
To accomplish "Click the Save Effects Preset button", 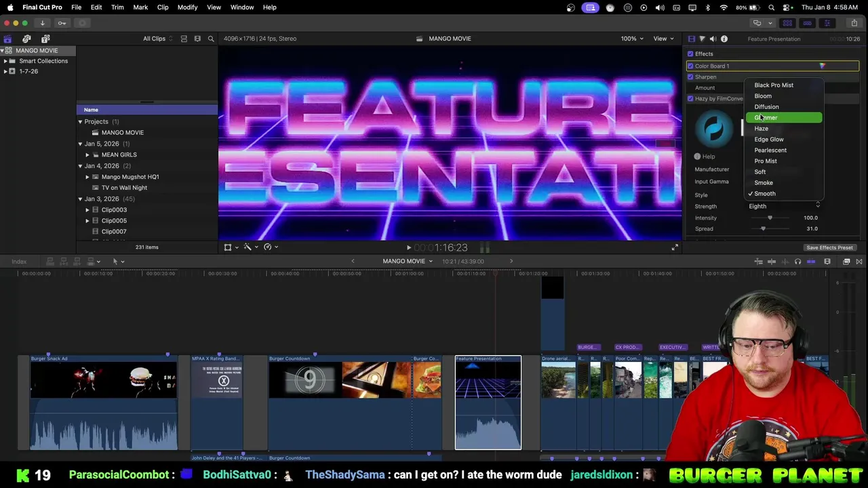I will point(829,247).
